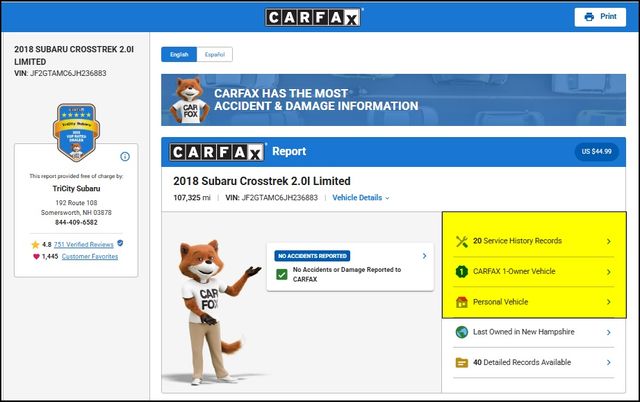Open chevron for Personal Vehicle
The image size is (640, 402).
pyautogui.click(x=609, y=302)
